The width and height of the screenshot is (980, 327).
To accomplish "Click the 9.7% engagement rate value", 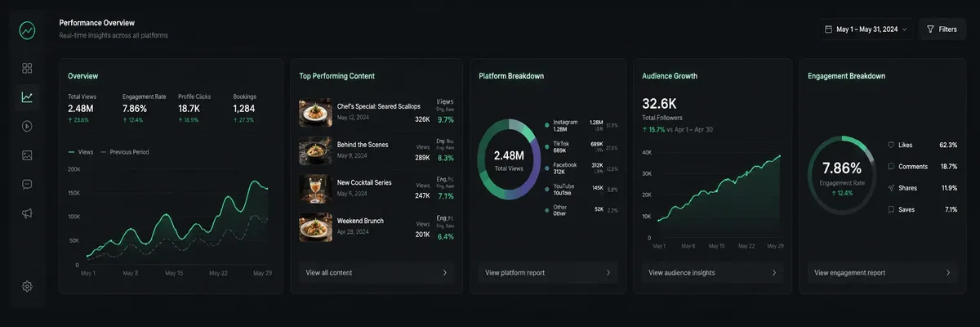I will [446, 119].
